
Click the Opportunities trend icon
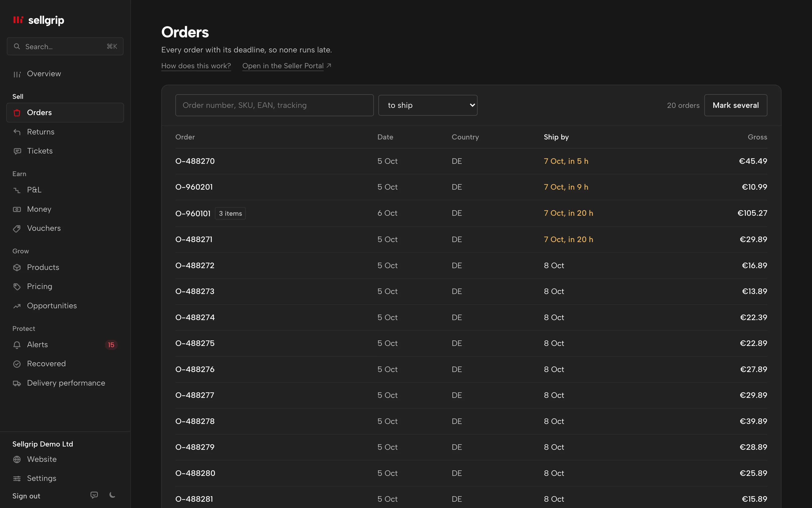(17, 306)
